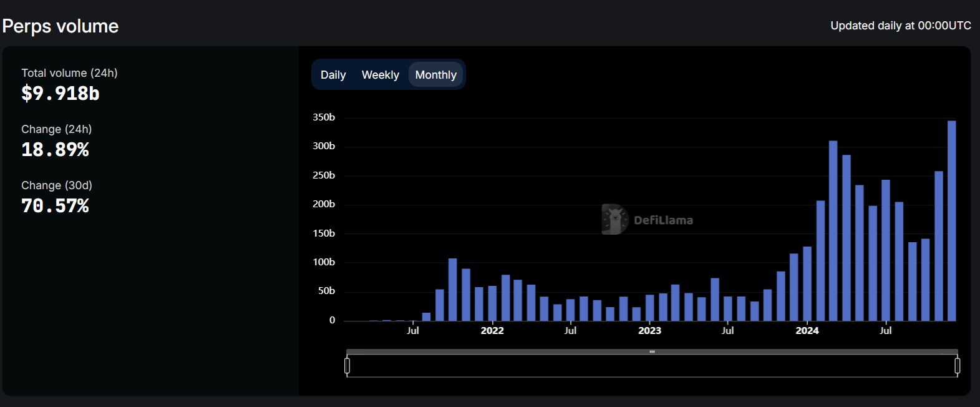Click the Perps volume heading

pyautogui.click(x=61, y=26)
